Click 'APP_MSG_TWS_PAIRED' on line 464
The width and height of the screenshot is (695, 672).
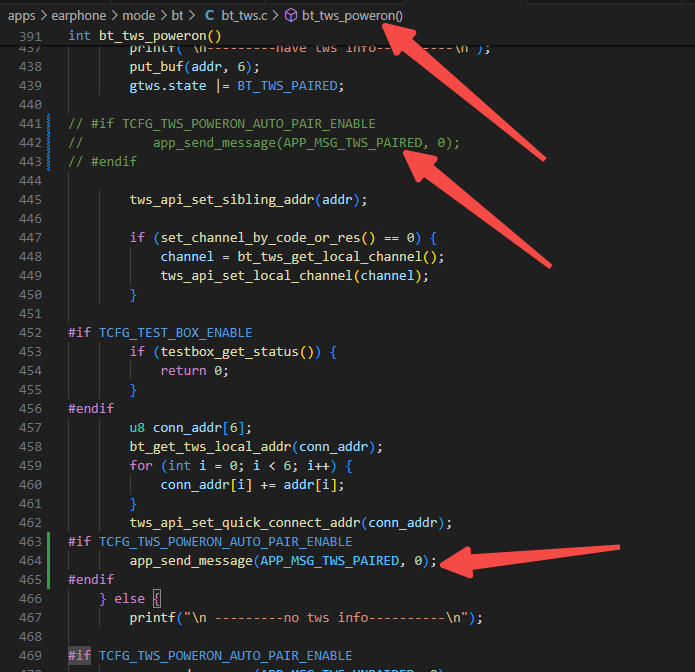[x=330, y=561]
